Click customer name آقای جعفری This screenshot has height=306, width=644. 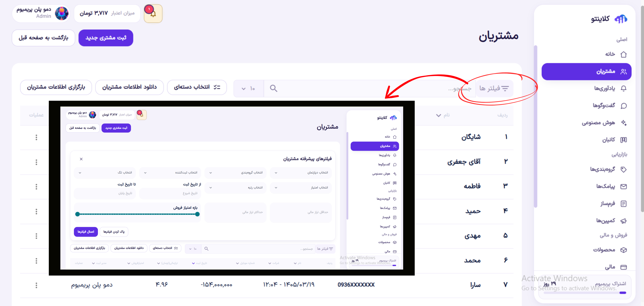click(464, 162)
